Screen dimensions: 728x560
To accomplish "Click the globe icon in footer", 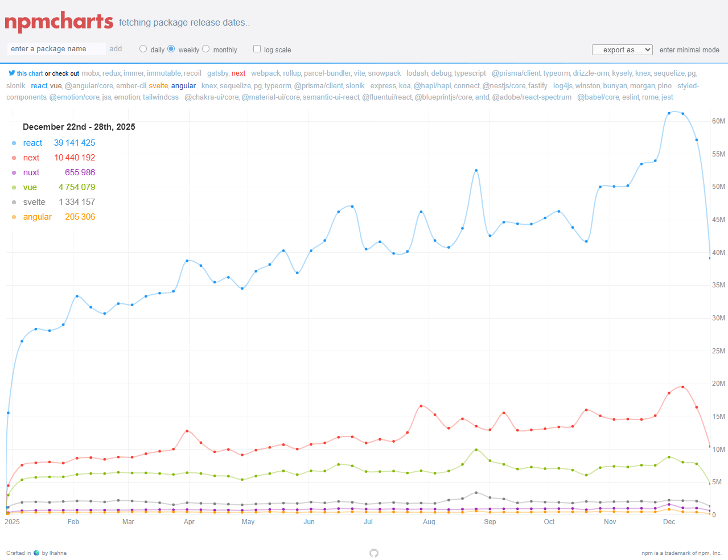I will coord(36,553).
